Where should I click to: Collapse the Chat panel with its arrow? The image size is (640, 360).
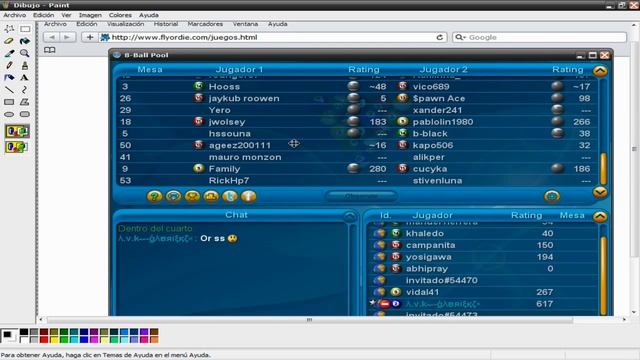pos(349,216)
